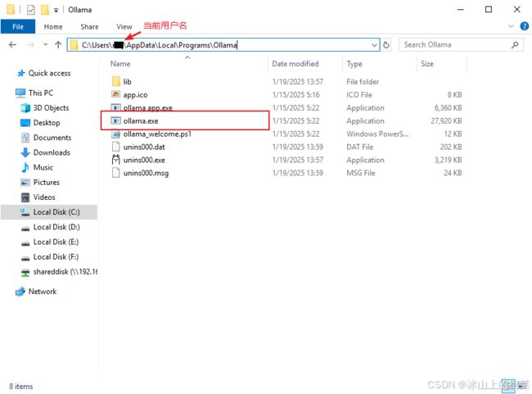
Task: Click the Properties quick access icon
Action: [x=31, y=10]
